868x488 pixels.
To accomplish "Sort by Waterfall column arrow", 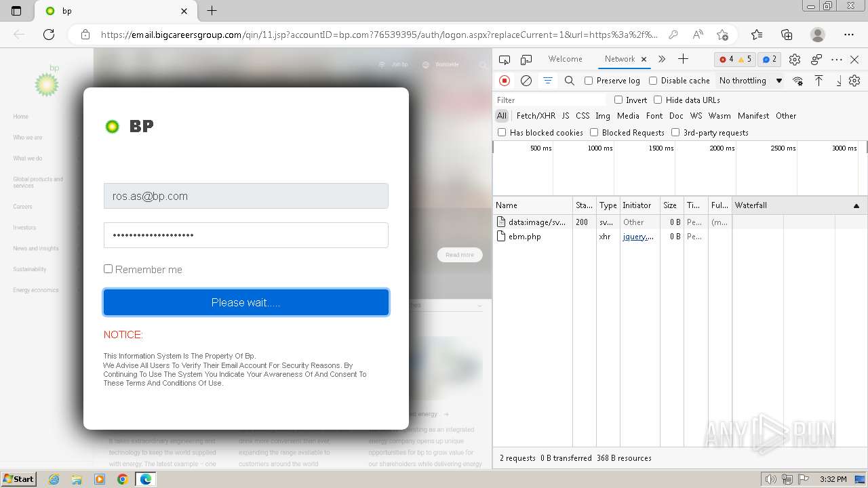I will click(x=856, y=205).
